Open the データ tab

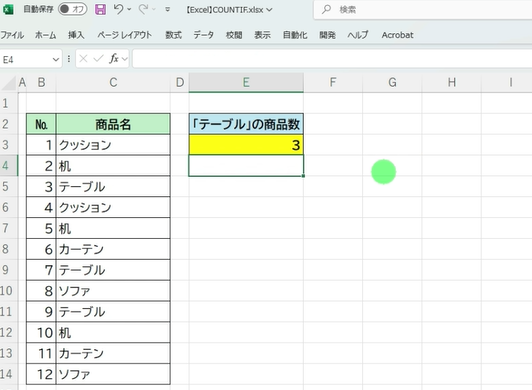click(204, 35)
